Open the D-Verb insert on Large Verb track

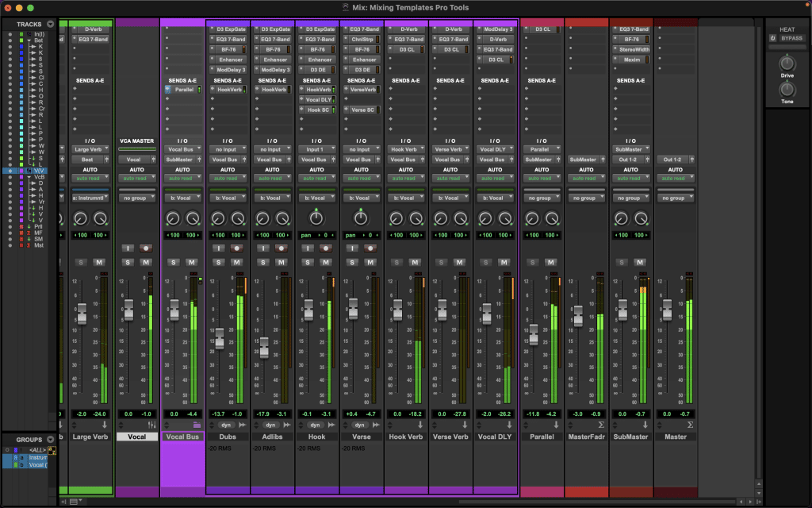91,29
